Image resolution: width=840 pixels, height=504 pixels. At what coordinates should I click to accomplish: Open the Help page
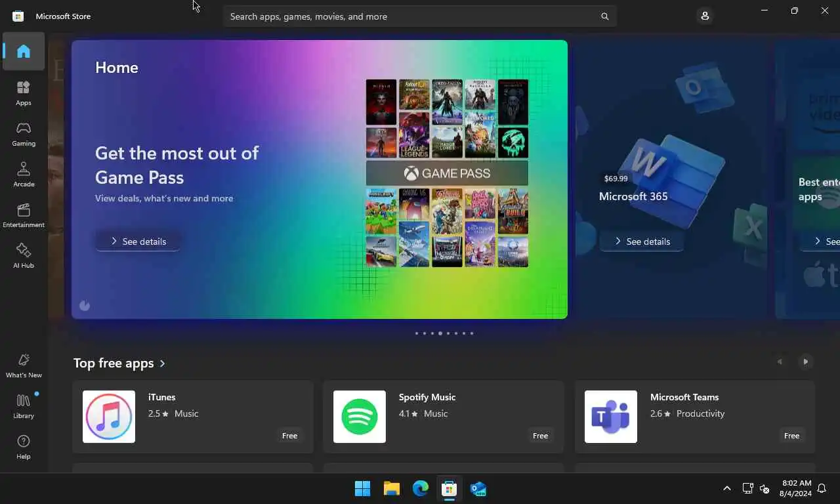[24, 447]
